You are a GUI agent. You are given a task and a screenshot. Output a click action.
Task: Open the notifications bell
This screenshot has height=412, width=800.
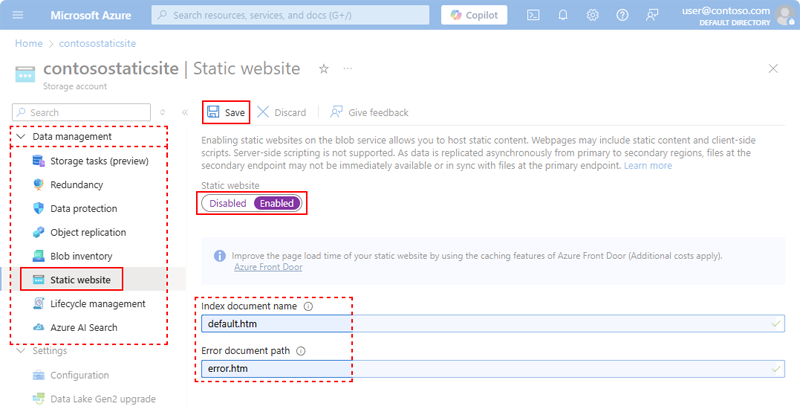(x=563, y=15)
